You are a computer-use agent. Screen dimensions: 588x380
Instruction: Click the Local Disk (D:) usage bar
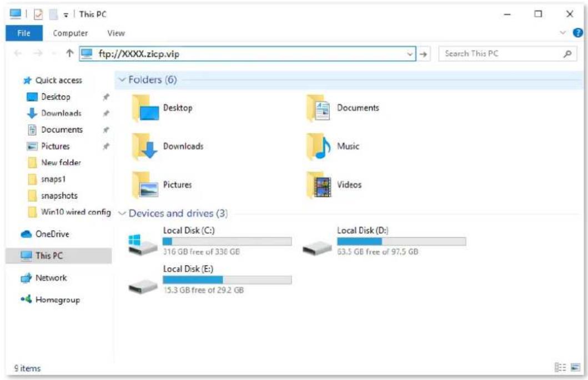point(401,241)
